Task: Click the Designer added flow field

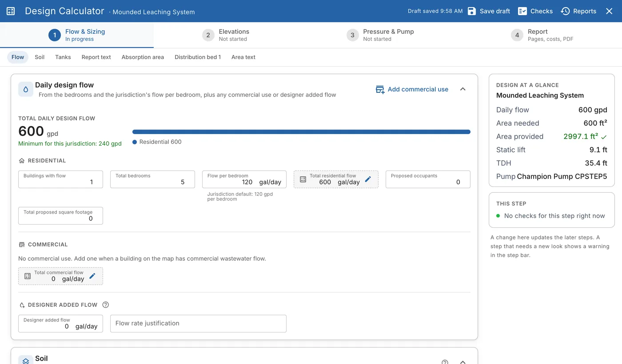Action: click(x=60, y=324)
